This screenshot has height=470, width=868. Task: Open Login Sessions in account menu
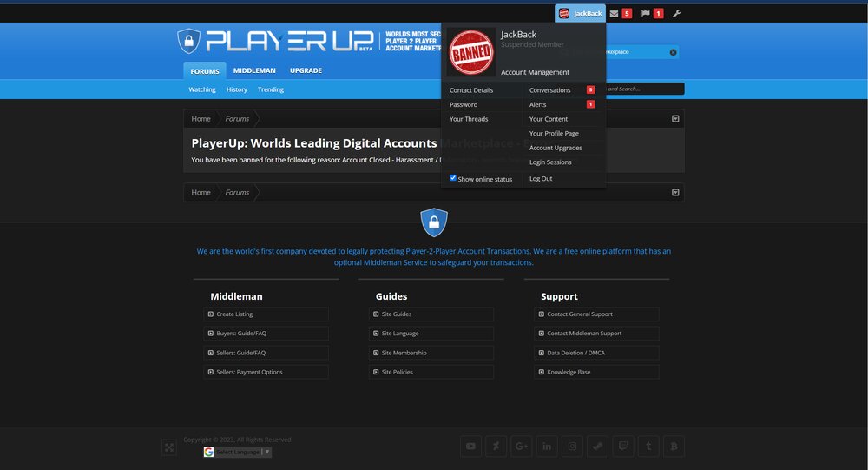(x=550, y=162)
